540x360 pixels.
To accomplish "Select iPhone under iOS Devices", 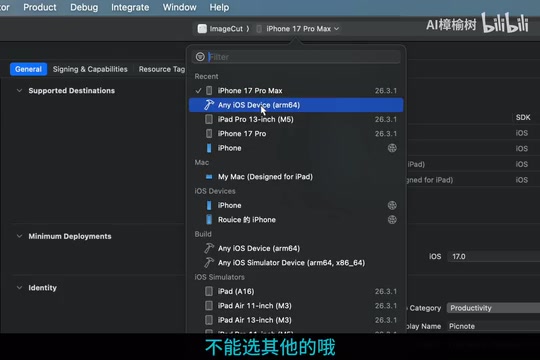I will click(296, 205).
